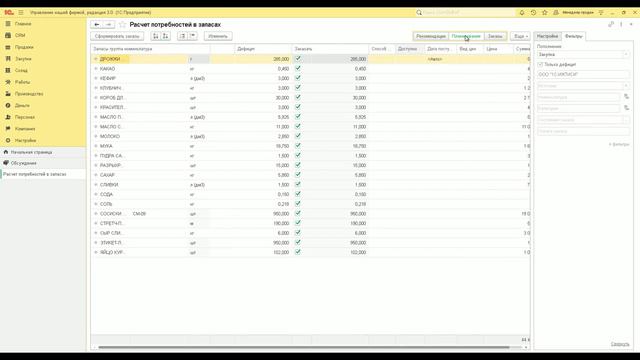Click the search magnifier icon
640x360 pixels.
419,13
